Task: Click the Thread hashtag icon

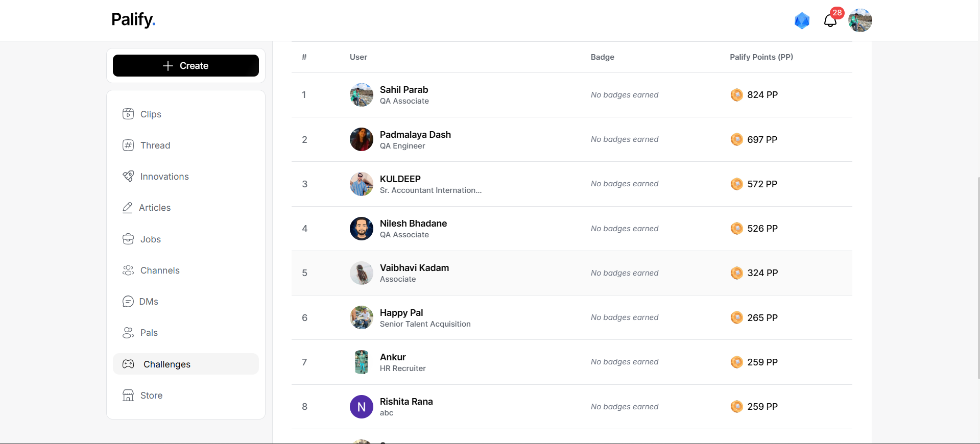Action: click(x=128, y=145)
